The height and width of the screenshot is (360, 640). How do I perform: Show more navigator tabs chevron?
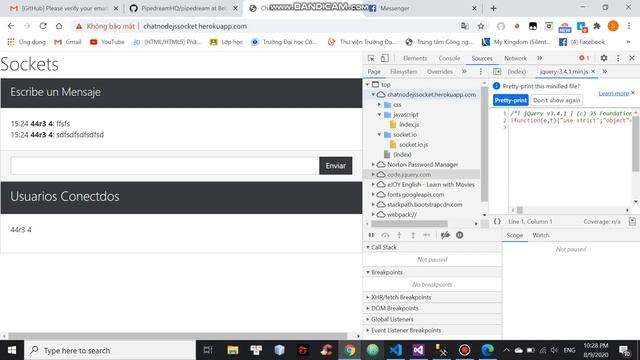tap(464, 71)
